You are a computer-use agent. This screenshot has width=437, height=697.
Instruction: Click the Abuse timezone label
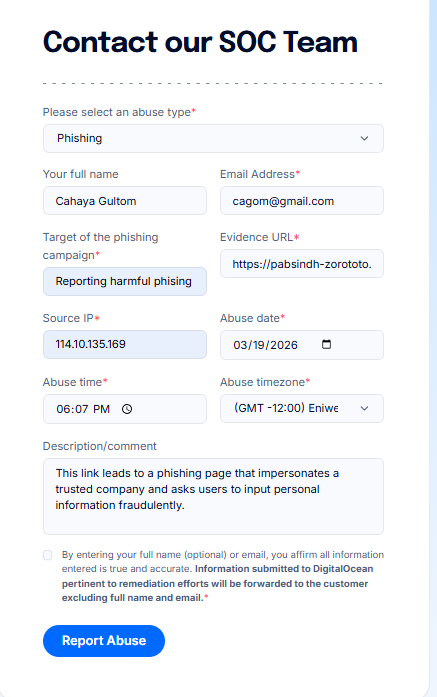pyautogui.click(x=265, y=382)
